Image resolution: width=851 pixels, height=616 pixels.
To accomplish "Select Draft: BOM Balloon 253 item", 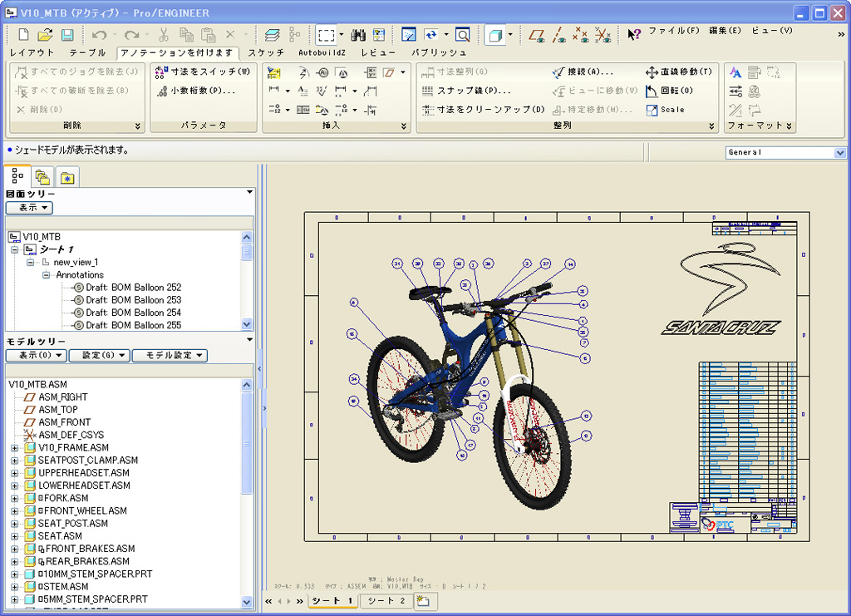I will pyautogui.click(x=133, y=300).
